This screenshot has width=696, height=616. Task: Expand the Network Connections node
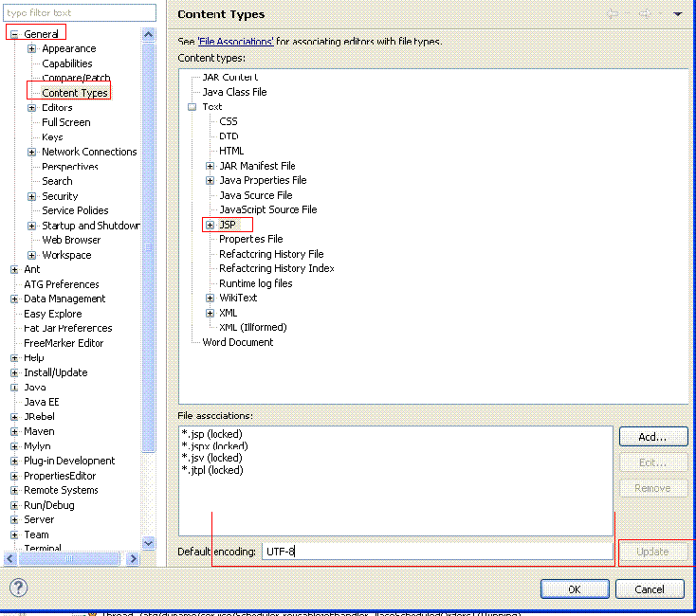point(31,153)
